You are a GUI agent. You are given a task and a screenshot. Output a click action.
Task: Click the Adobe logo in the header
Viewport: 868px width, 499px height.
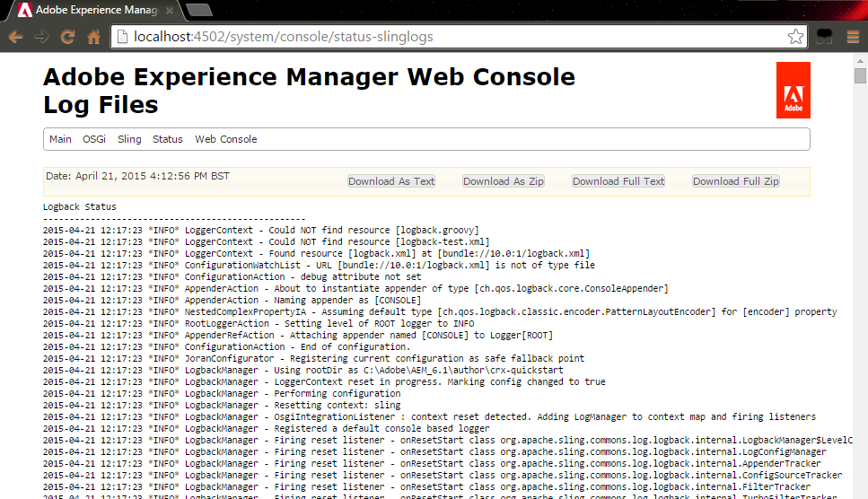793,90
